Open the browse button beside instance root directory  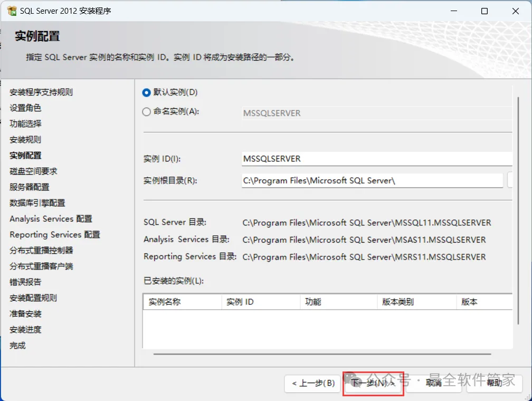point(509,180)
